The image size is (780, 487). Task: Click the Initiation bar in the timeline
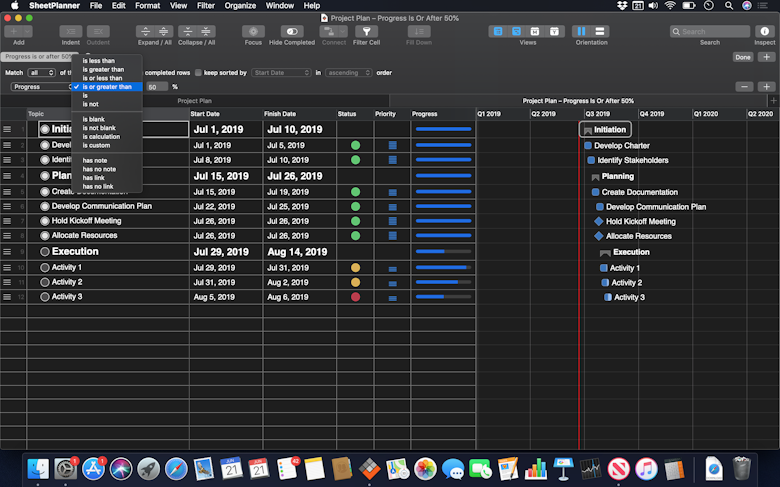[x=605, y=129]
